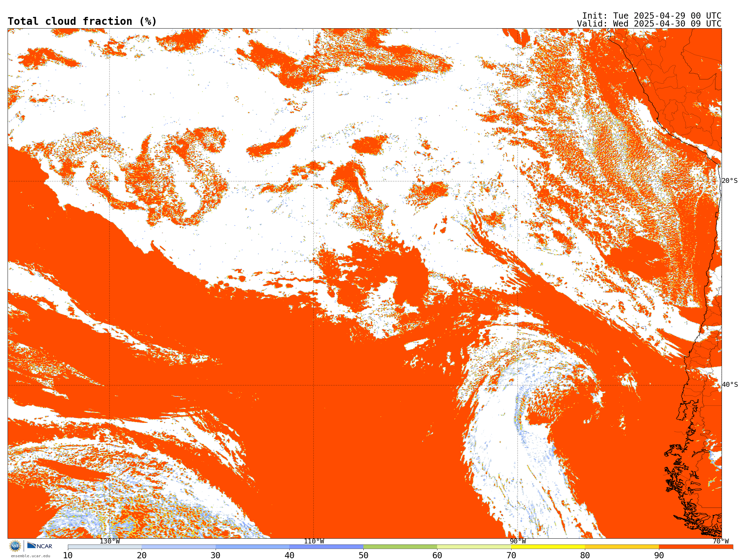744x560 pixels.
Task: Click the 20–30 light blue colorbar segment
Action: coord(178,547)
